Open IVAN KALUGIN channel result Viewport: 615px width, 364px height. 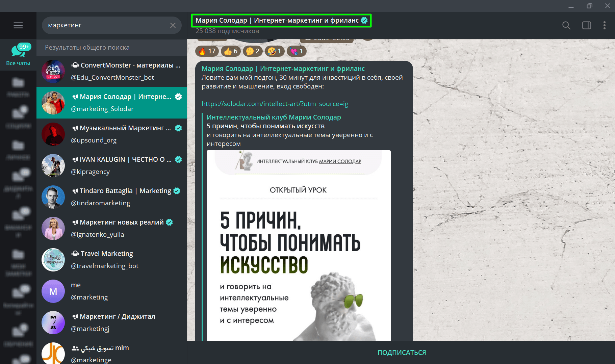point(112,165)
